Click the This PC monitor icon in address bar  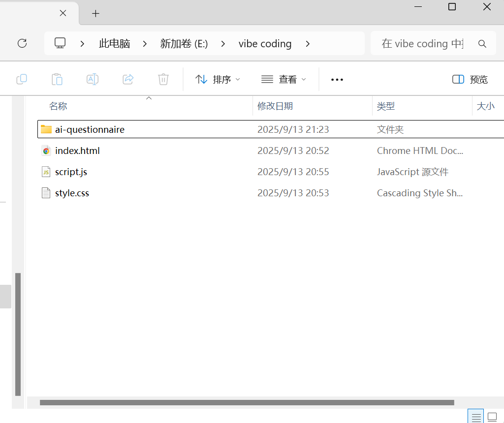click(x=60, y=43)
